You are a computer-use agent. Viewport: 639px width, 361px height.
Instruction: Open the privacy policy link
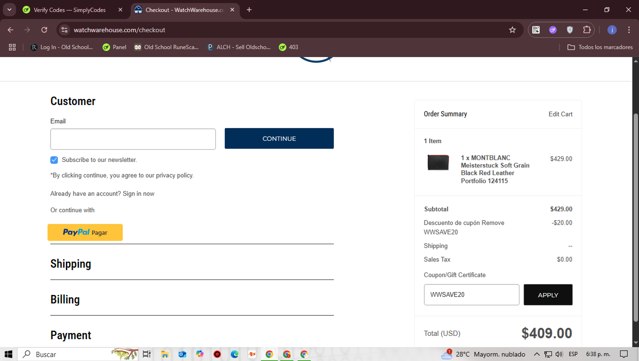174,175
